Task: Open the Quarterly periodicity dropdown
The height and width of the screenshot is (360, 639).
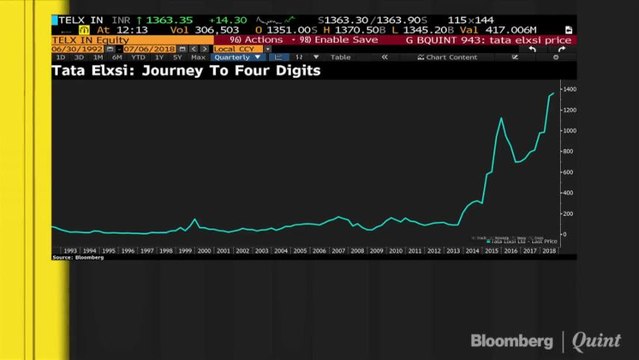Action: [238, 57]
